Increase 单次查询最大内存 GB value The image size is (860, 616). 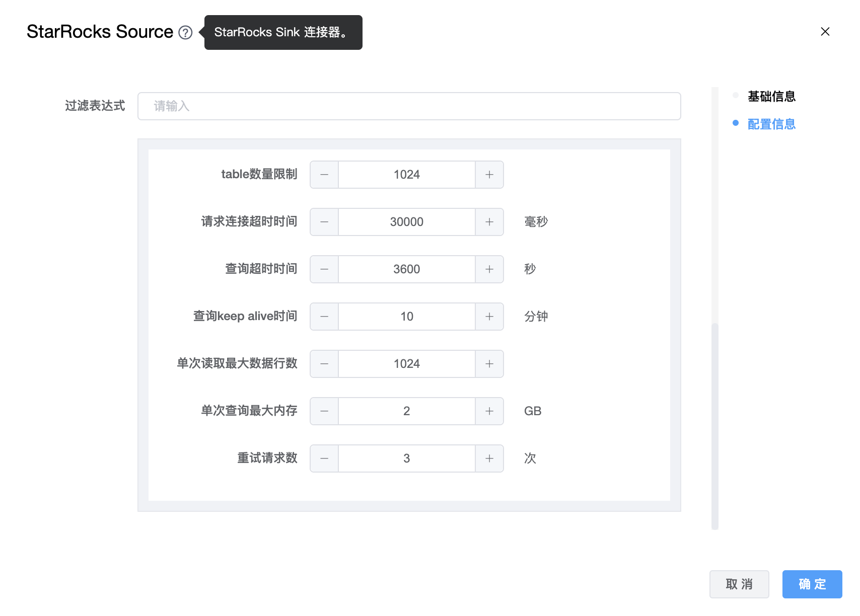coord(489,411)
